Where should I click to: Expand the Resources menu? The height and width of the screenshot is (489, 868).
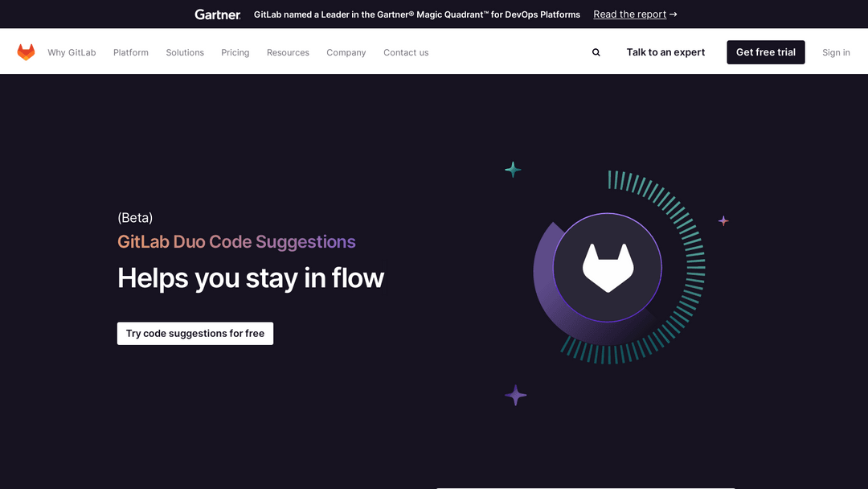tap(288, 52)
